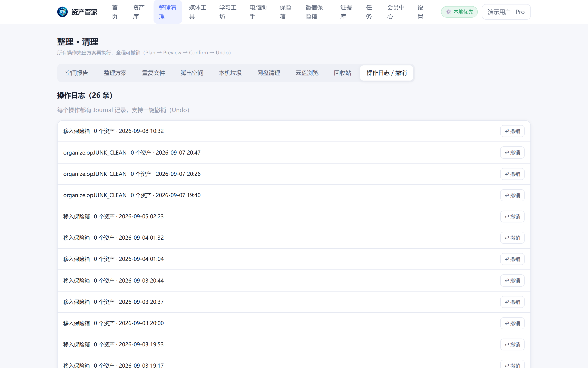Open the 首页 navigation item
Screen dimensions: 588x368
pyautogui.click(x=115, y=12)
